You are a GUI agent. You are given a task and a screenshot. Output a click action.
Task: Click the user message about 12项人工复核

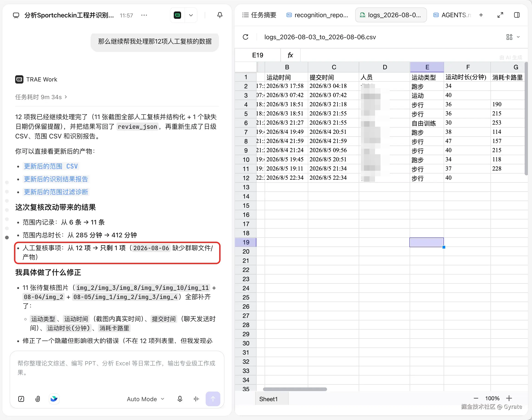tap(155, 41)
